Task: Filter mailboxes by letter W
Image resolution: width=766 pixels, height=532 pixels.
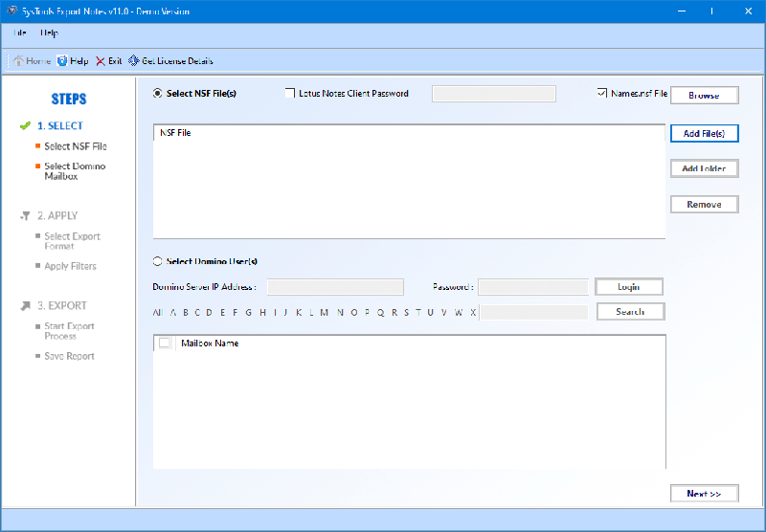Action: coord(459,312)
